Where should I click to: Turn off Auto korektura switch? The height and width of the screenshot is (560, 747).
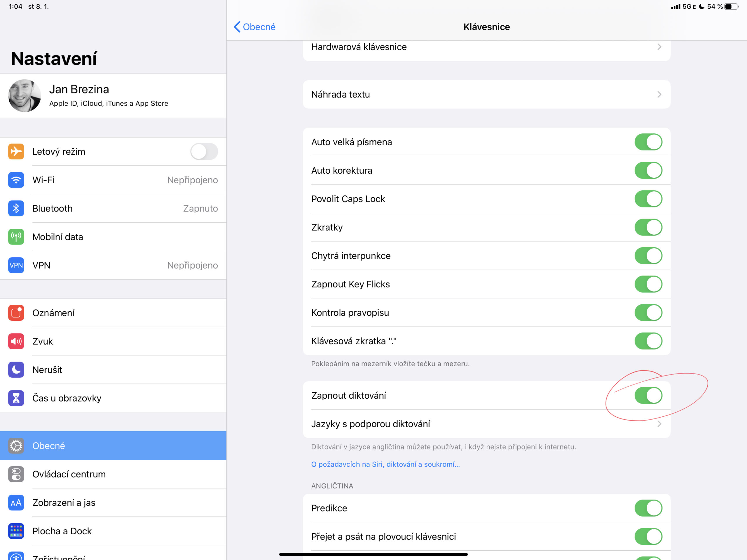click(648, 170)
